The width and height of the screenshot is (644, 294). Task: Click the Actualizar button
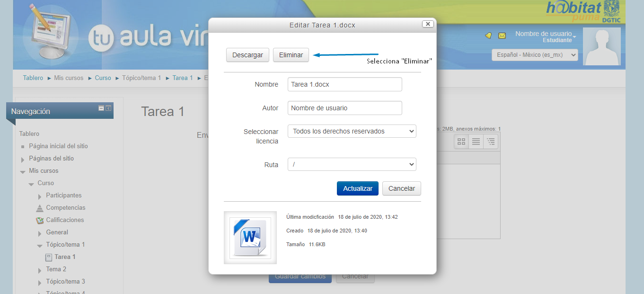tap(358, 188)
